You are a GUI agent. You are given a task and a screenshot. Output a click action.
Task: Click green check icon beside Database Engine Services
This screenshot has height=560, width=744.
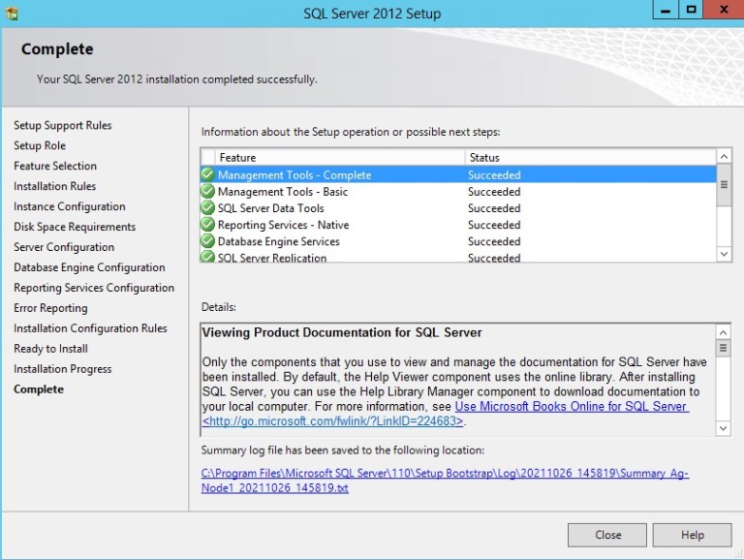coord(207,241)
